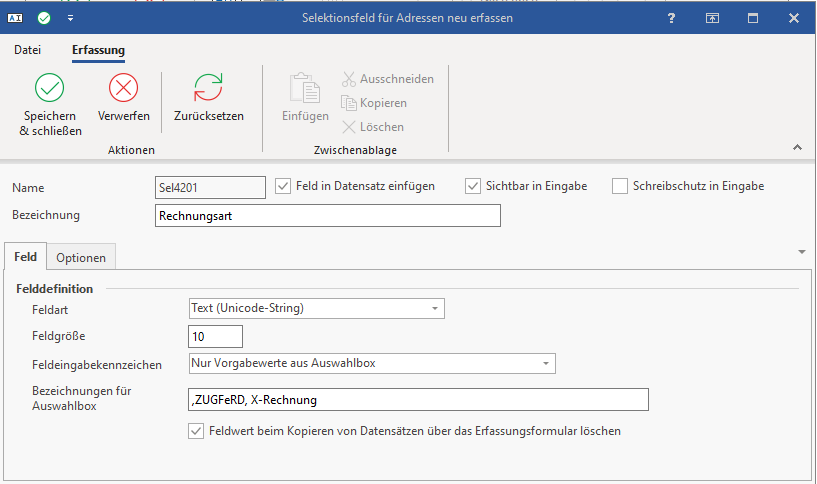Click the Löschen delete icon
This screenshot has width=817, height=484.
[349, 127]
